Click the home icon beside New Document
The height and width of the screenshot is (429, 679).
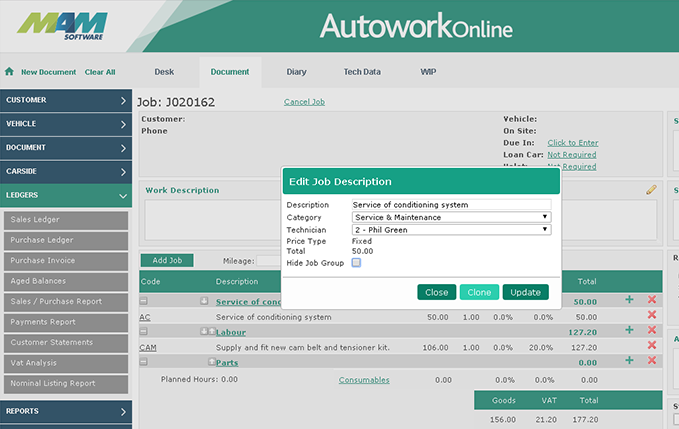pos(10,72)
